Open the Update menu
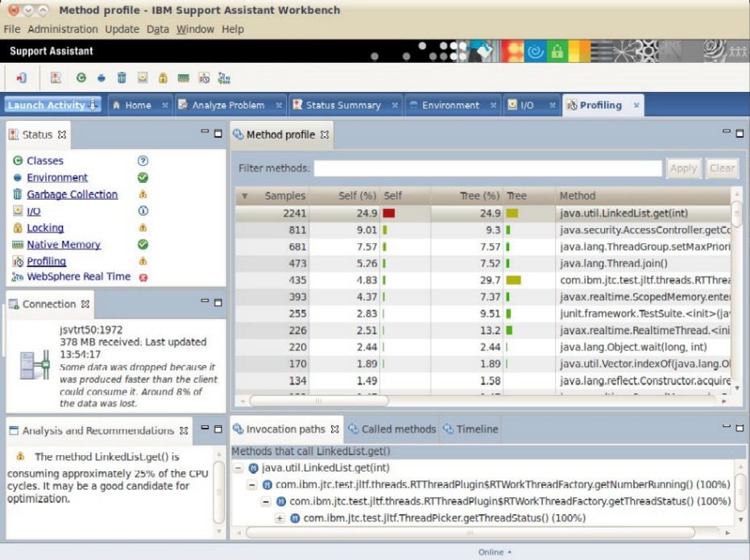This screenshot has width=750, height=560. tap(122, 29)
